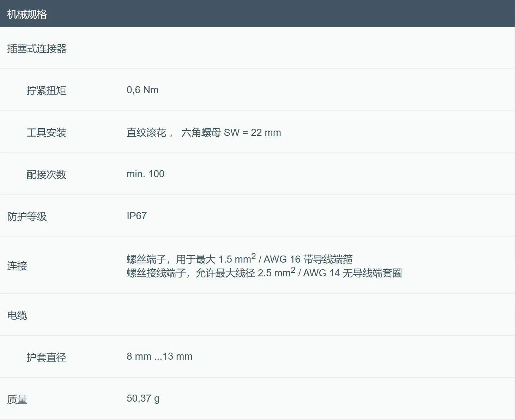This screenshot has width=515, height=420.
Task: Select the min. 100 value
Action: pyautogui.click(x=145, y=174)
